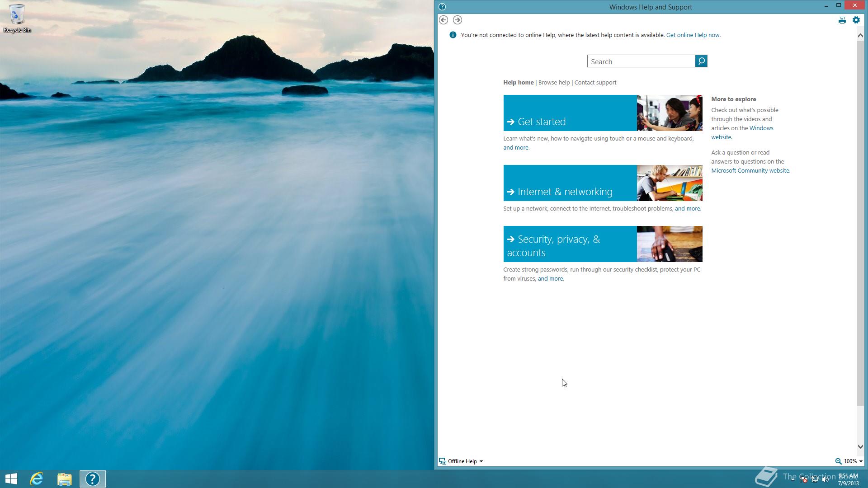Click the 'More to explore' heading

click(733, 99)
